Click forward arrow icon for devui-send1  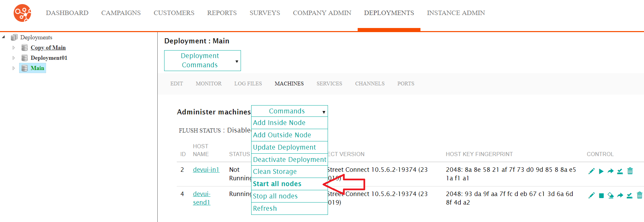(620, 195)
